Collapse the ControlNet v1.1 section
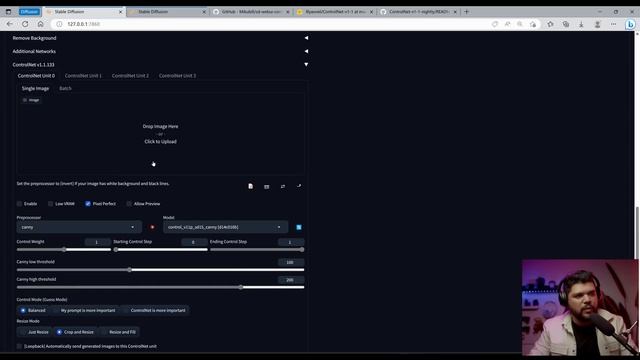 click(x=160, y=64)
